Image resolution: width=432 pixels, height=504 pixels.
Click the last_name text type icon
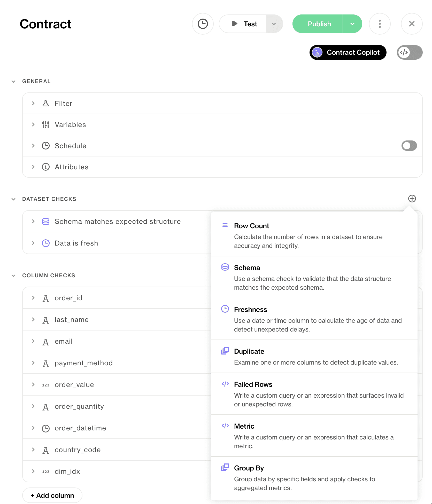[46, 320]
